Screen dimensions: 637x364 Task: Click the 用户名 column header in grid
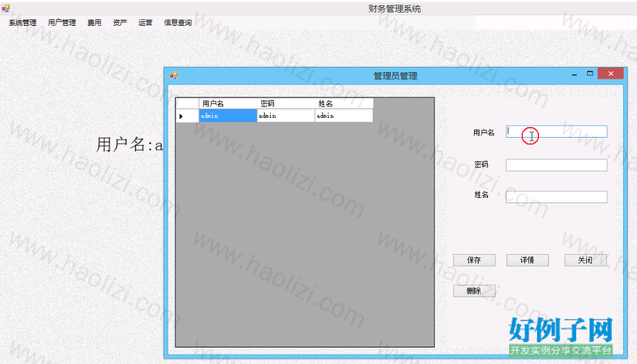[x=228, y=104]
